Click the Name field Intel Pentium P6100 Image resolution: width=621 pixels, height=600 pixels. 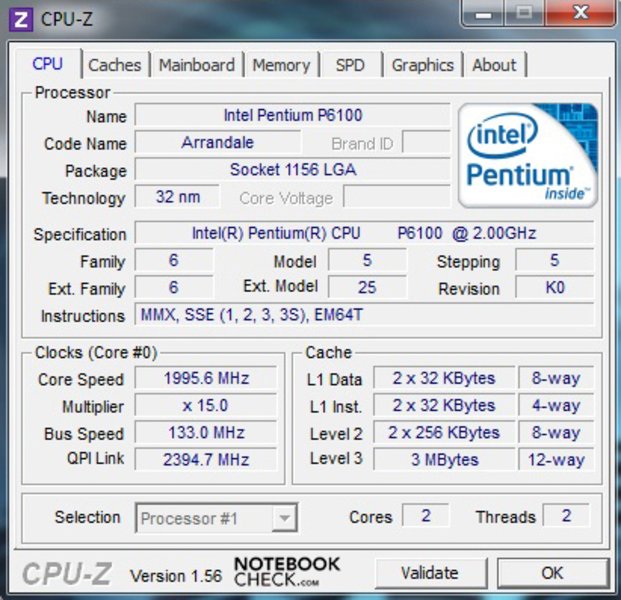[293, 115]
